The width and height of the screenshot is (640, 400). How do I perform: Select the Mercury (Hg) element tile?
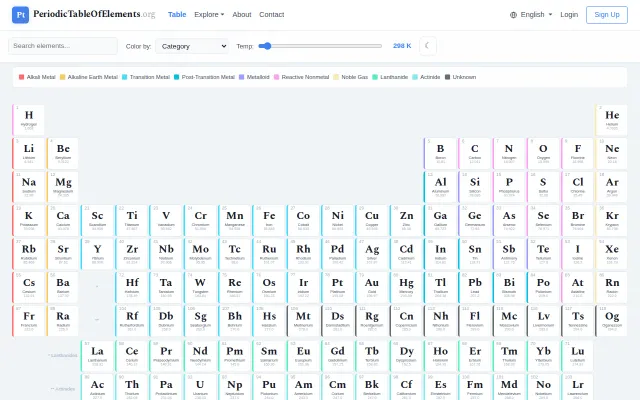[406, 287]
